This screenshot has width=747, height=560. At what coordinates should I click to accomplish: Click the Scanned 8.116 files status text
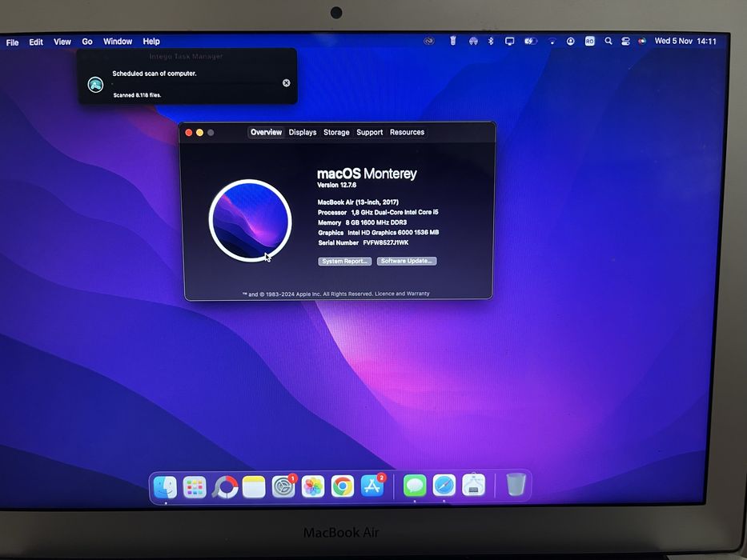(x=137, y=95)
